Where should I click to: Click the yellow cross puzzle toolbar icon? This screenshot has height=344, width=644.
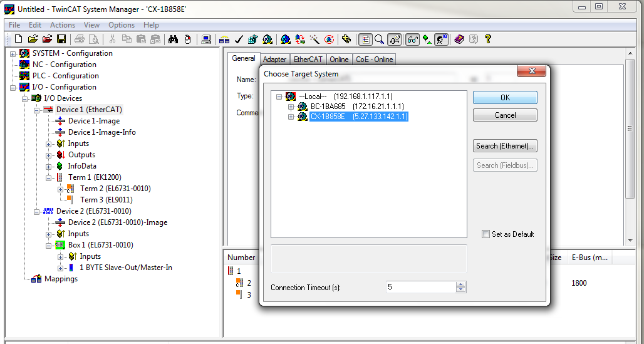[x=346, y=39]
